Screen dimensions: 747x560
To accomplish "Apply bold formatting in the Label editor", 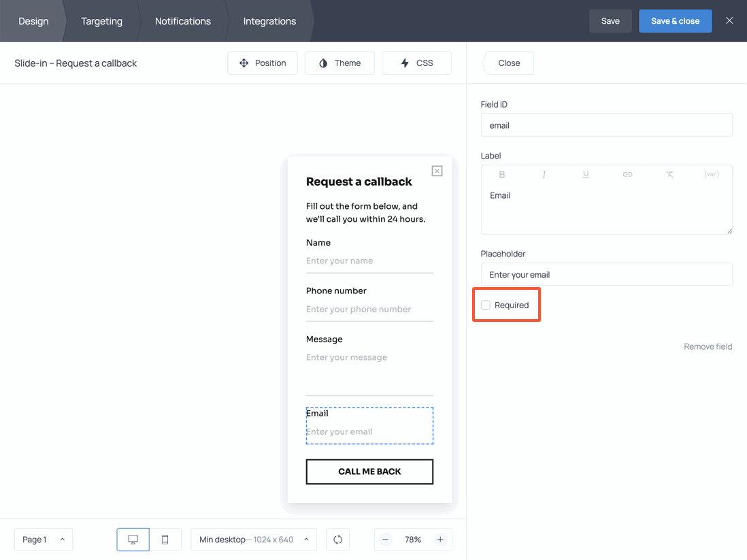I will 501,174.
